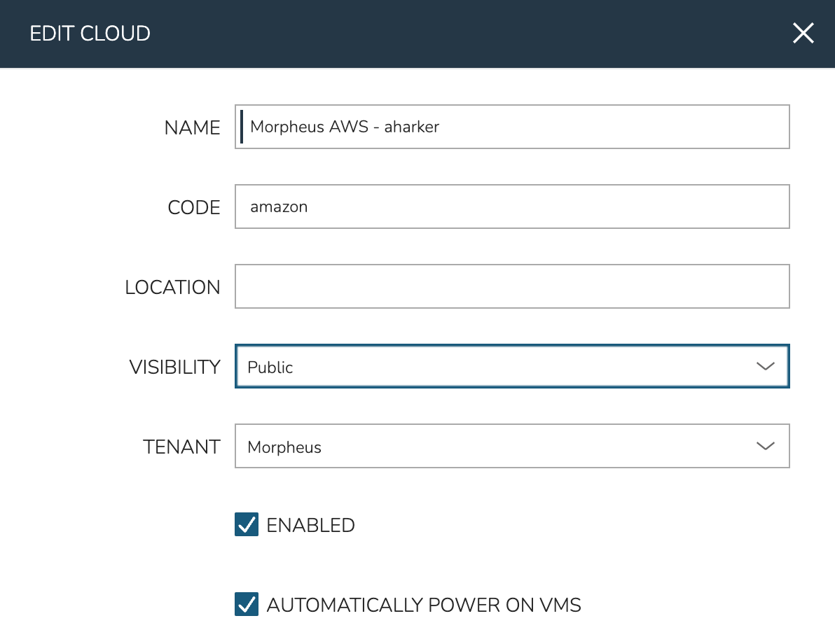This screenshot has width=835, height=644.
Task: Click into the Code field containing amazon
Action: point(511,206)
